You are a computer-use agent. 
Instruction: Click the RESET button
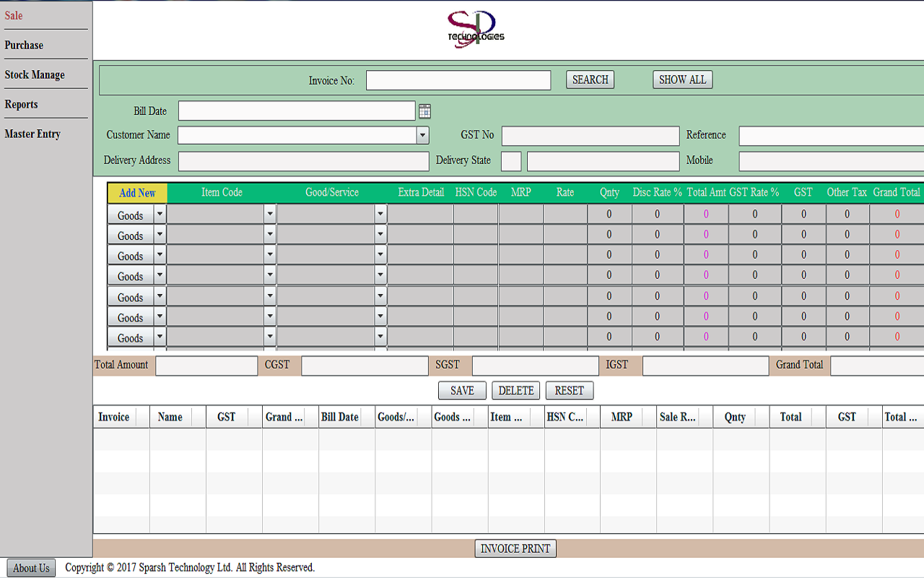[x=569, y=390]
